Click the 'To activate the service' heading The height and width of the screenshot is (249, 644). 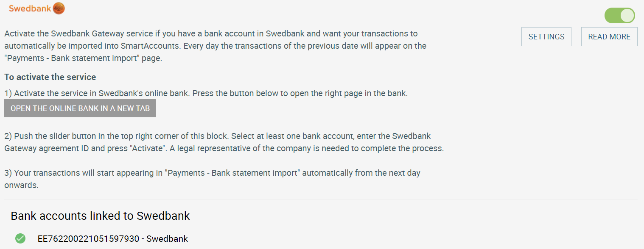(x=50, y=77)
